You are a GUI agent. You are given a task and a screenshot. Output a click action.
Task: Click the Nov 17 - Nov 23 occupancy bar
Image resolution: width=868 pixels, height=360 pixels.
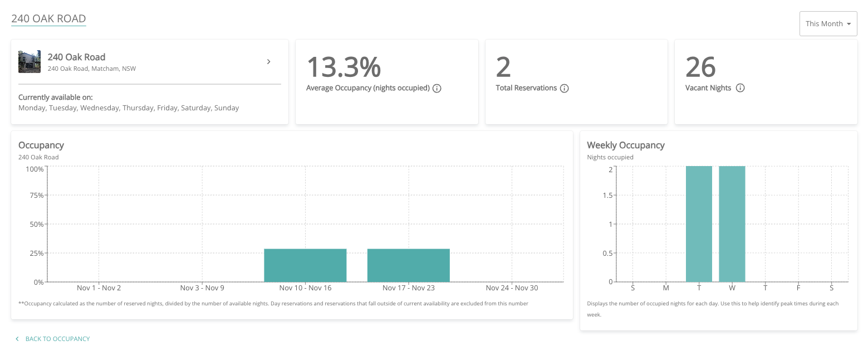tap(408, 265)
